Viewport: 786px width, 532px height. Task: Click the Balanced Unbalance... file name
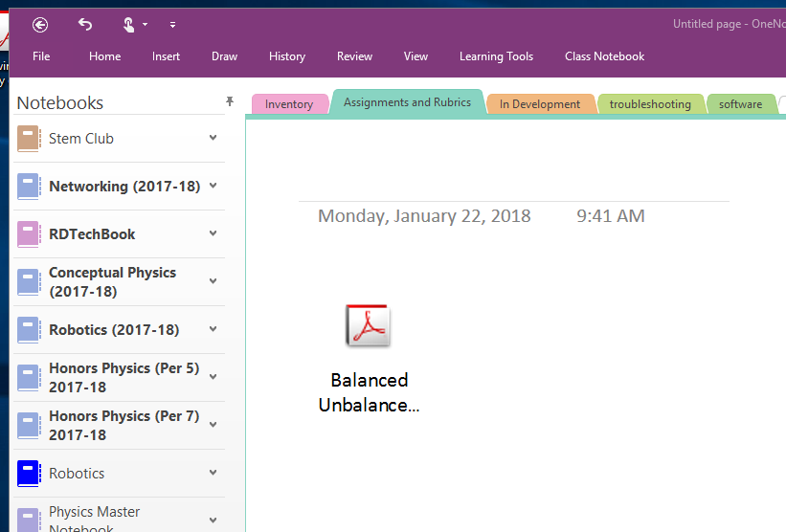point(369,392)
